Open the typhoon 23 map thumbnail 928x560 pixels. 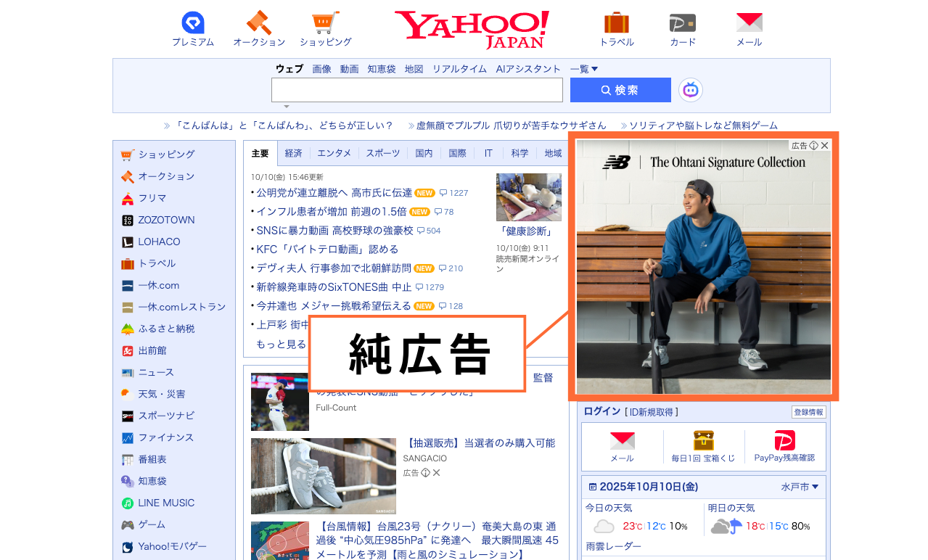pyautogui.click(x=280, y=540)
